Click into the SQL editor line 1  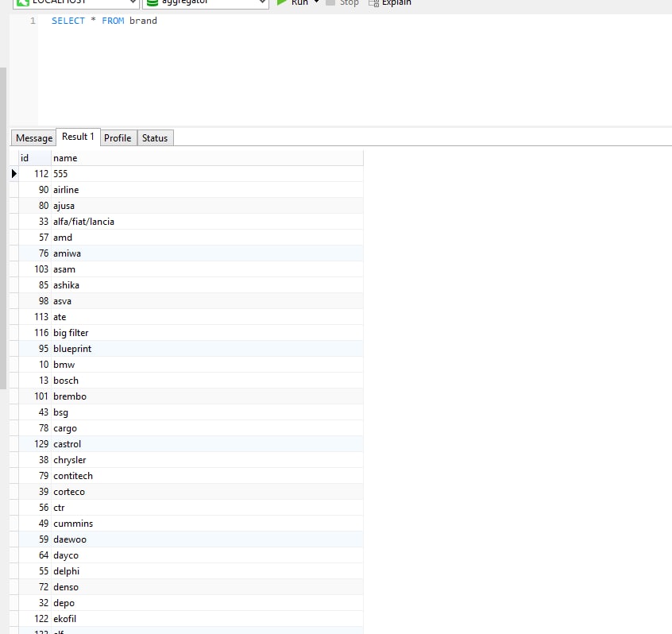click(355, 21)
